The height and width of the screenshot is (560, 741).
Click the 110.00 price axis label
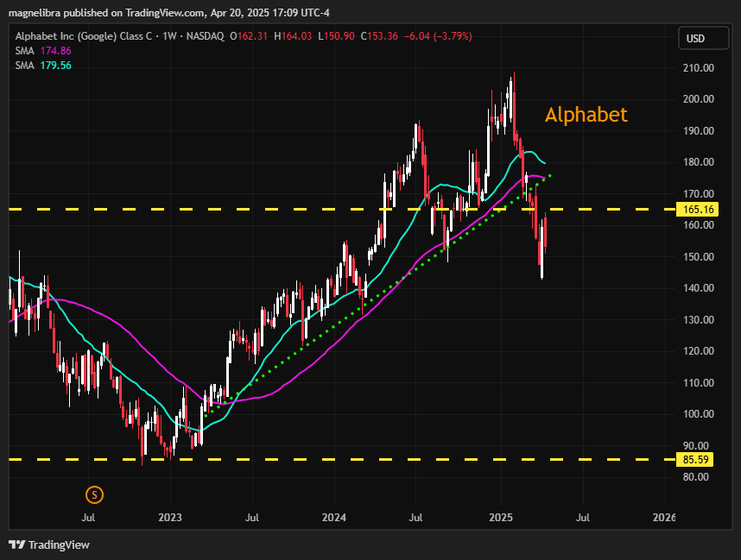[699, 382]
